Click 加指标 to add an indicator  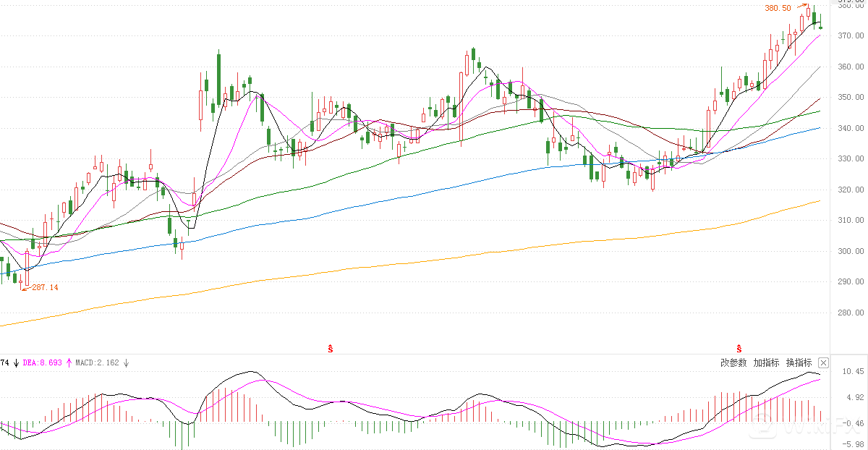766,362
